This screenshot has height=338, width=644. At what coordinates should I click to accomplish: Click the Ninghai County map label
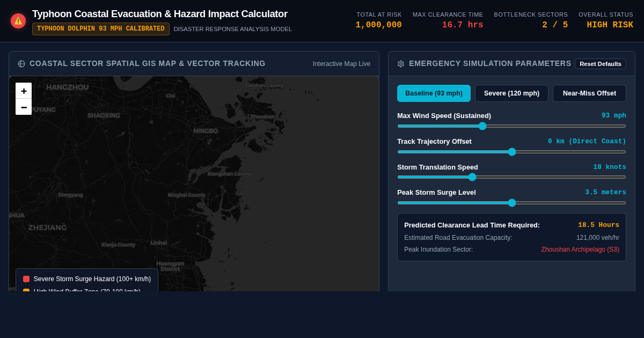(186, 195)
